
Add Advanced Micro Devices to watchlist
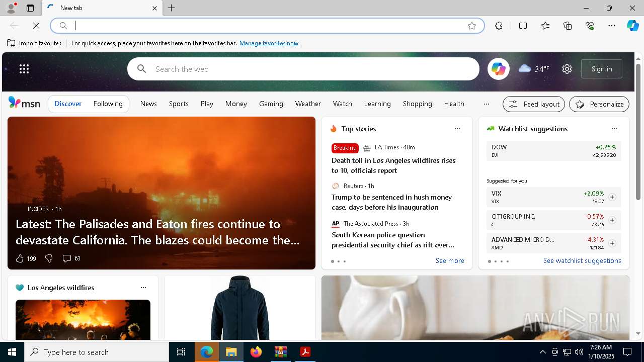click(612, 243)
